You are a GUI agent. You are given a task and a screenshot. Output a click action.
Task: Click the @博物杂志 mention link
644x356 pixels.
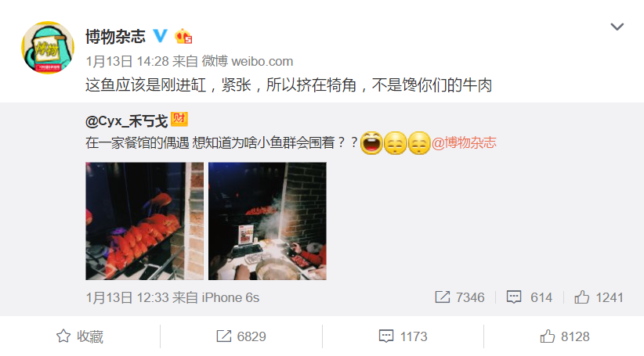(464, 142)
